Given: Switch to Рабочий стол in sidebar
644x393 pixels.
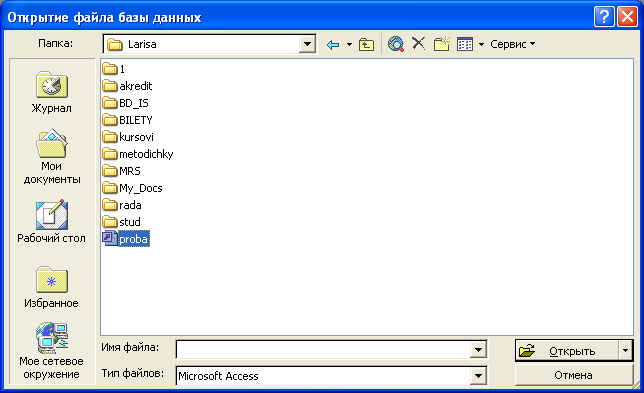Looking at the screenshot, I should pyautogui.click(x=52, y=222).
